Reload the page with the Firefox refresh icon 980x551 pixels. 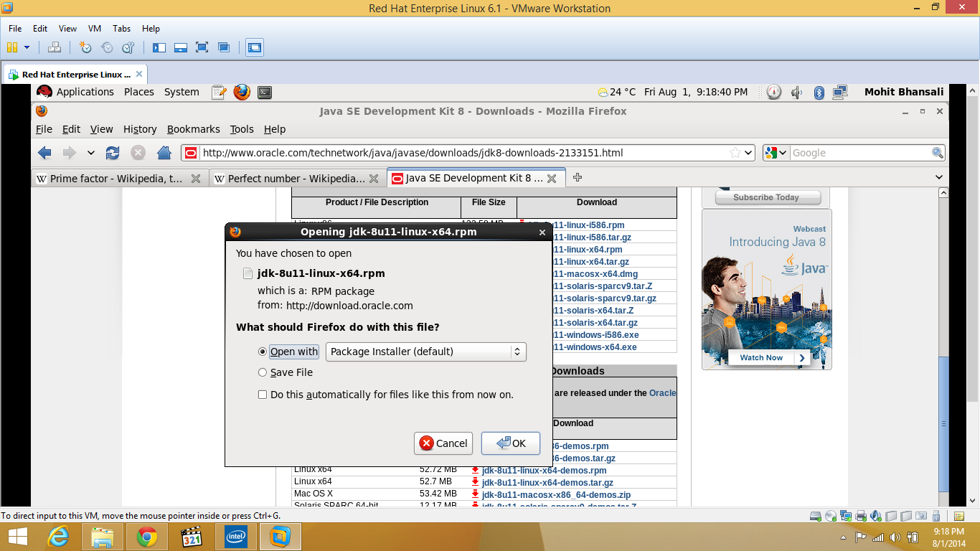(113, 152)
